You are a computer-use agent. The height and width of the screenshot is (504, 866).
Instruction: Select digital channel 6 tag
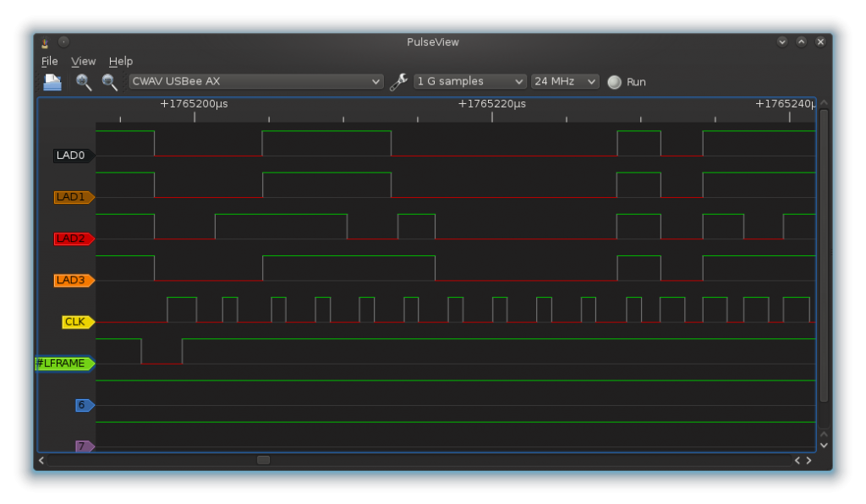coord(82,405)
